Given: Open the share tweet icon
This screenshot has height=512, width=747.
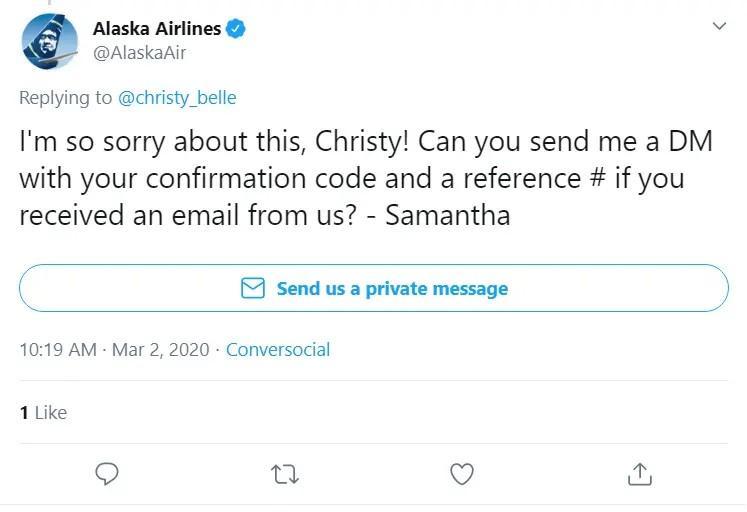Looking at the screenshot, I should point(639,474).
